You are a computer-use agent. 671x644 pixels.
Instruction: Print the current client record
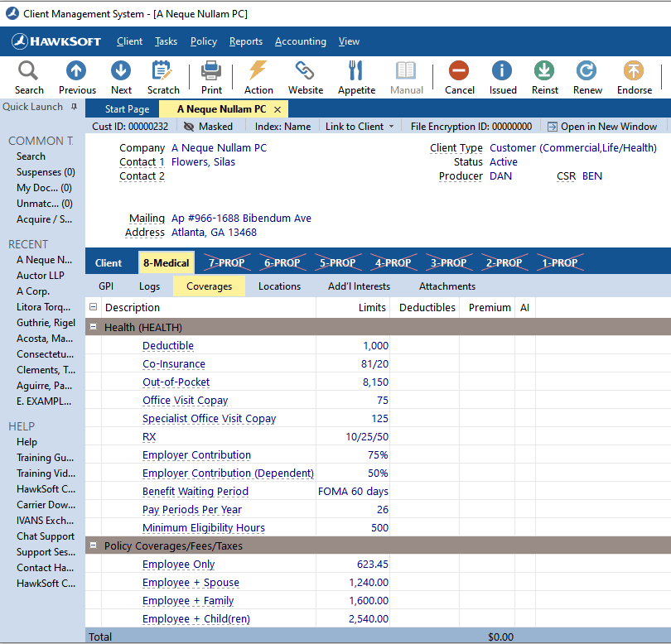pyautogui.click(x=211, y=78)
